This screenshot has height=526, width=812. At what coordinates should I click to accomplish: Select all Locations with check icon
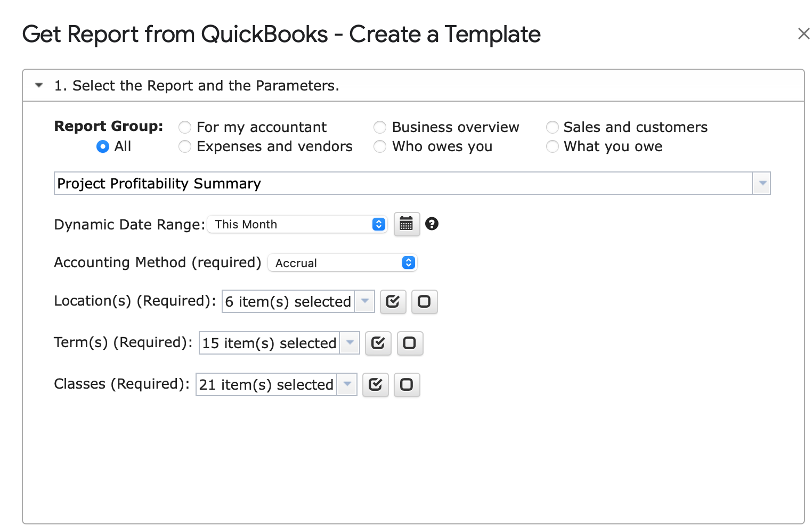click(393, 302)
